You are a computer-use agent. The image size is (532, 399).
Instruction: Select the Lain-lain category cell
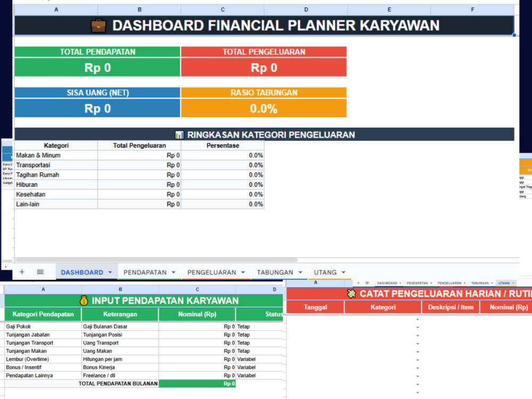[x=56, y=204]
